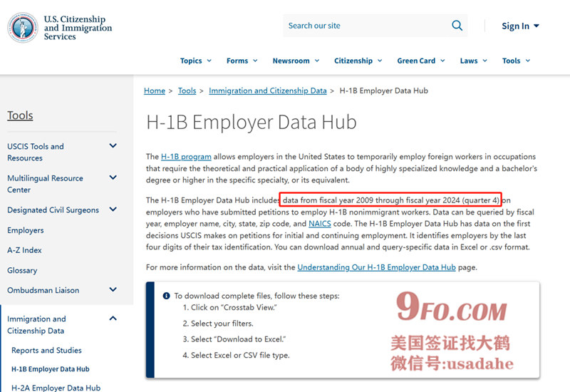Open H-2A Employer Data Hub sidebar link

point(56,388)
